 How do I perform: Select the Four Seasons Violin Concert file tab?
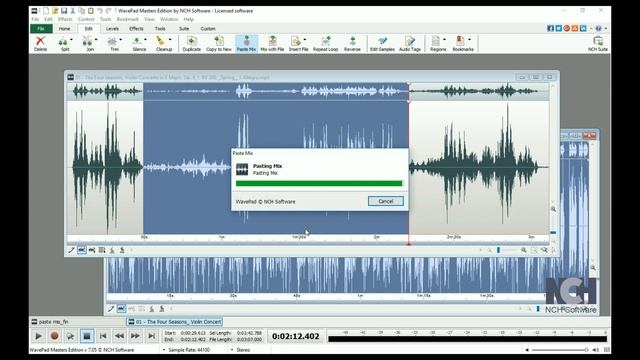click(x=175, y=322)
